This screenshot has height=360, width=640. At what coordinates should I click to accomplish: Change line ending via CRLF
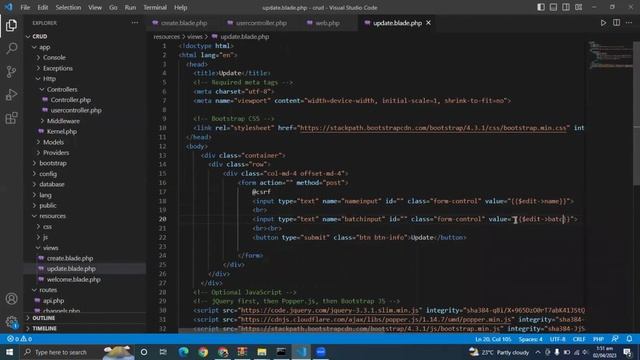(579, 339)
